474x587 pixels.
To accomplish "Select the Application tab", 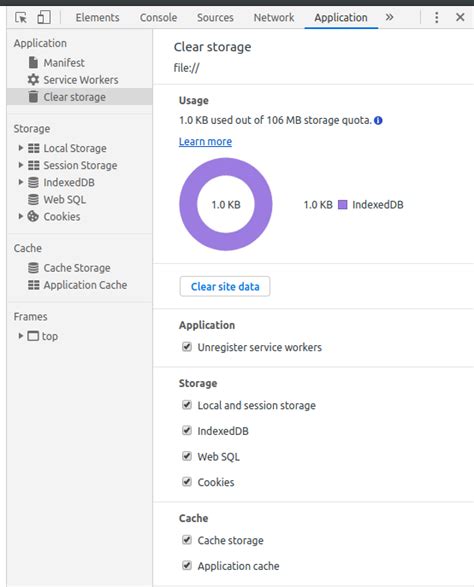I will tap(341, 18).
